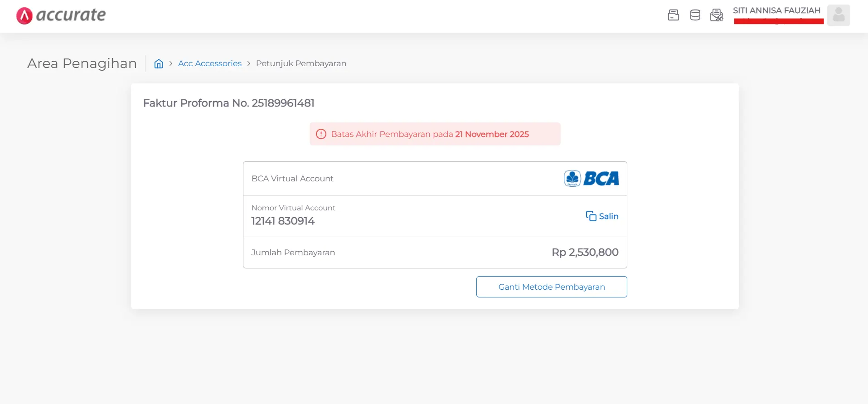
Task: Click the warning icon in deadline notice
Action: click(321, 134)
